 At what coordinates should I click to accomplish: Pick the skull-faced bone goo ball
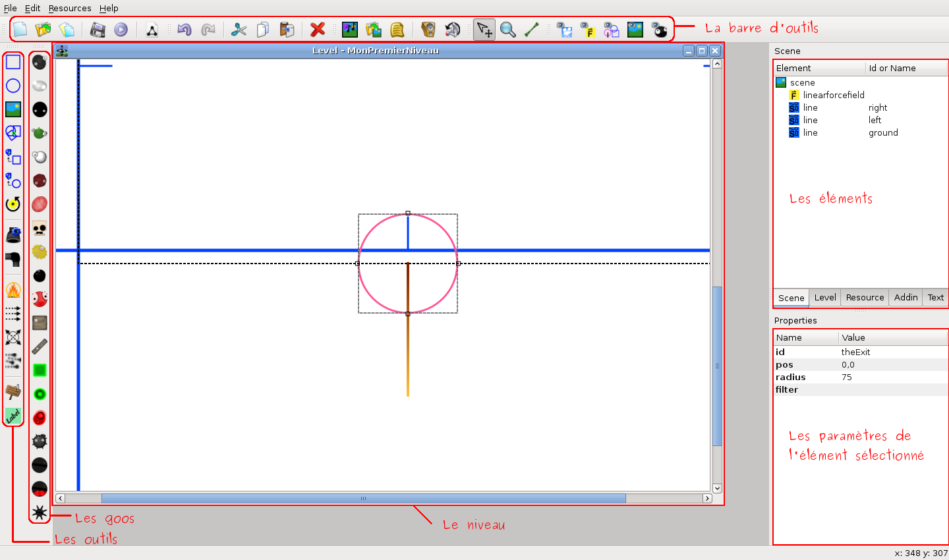(x=40, y=229)
